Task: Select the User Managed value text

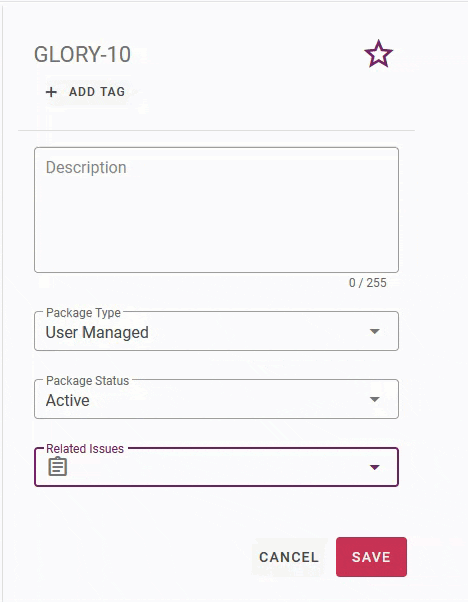Action: coord(97,332)
